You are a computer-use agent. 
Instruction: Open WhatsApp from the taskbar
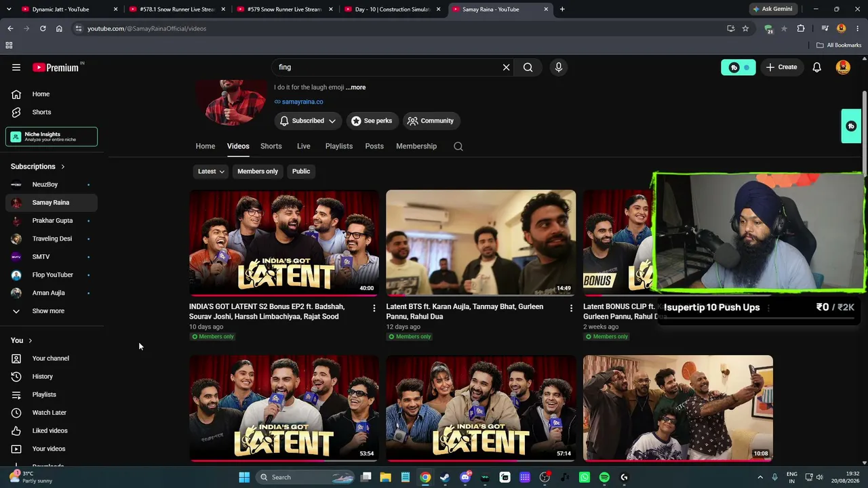coord(585,477)
